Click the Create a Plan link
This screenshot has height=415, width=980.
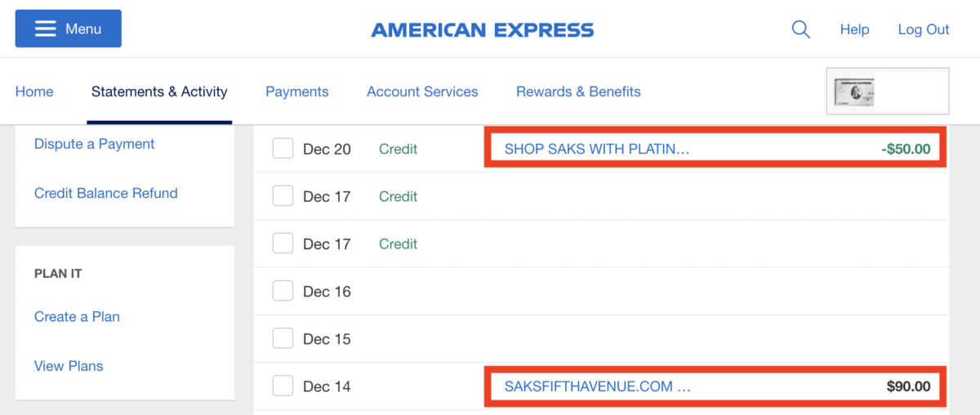77,316
